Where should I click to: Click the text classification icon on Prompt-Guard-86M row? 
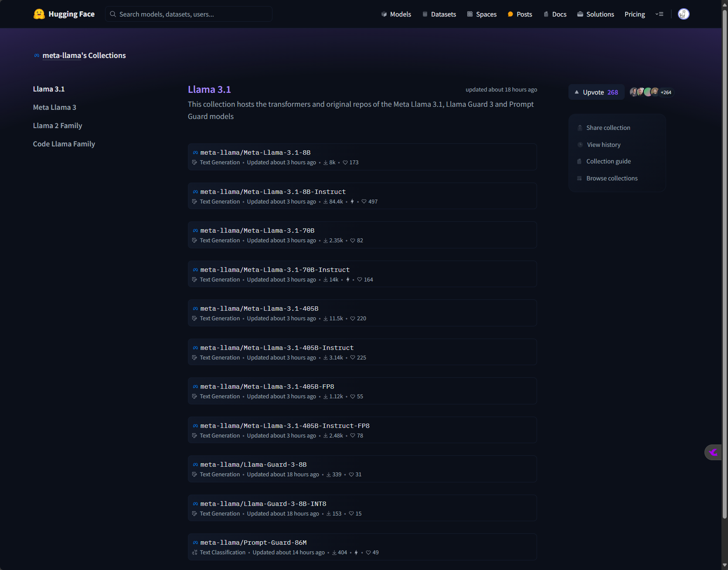click(x=194, y=553)
